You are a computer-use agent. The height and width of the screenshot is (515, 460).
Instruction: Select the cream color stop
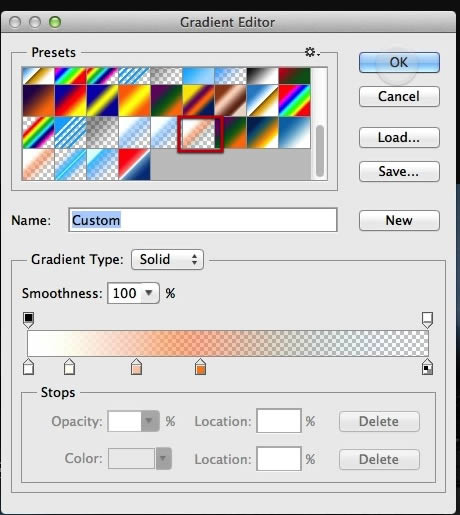[x=69, y=367]
